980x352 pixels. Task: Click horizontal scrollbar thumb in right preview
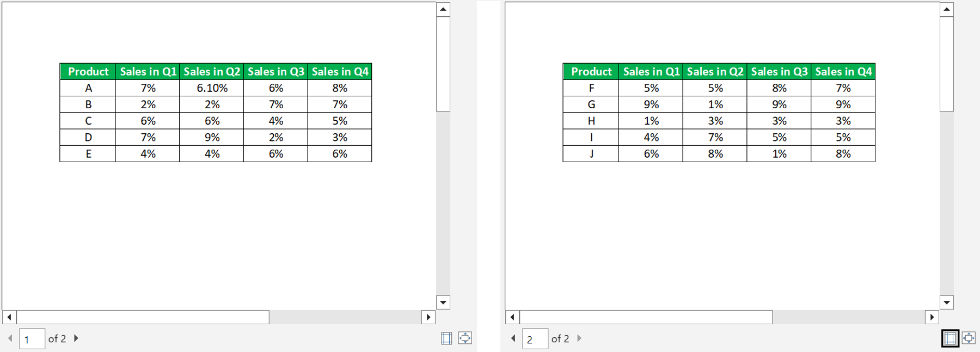[x=646, y=317]
